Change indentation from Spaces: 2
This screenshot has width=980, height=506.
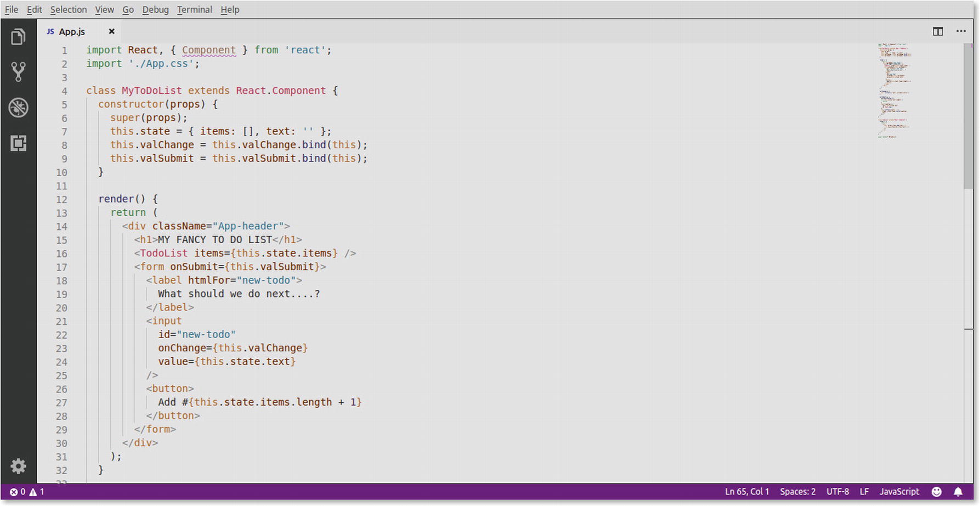[797, 492]
